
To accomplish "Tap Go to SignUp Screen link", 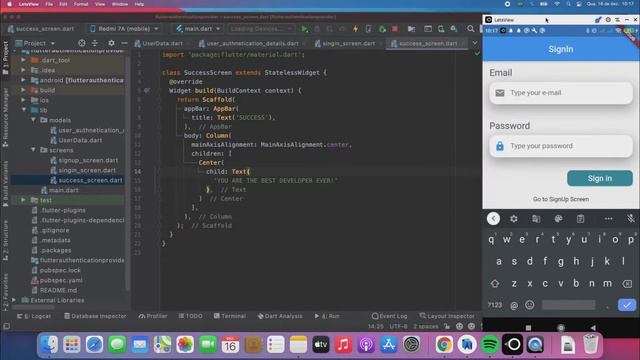I will click(561, 199).
